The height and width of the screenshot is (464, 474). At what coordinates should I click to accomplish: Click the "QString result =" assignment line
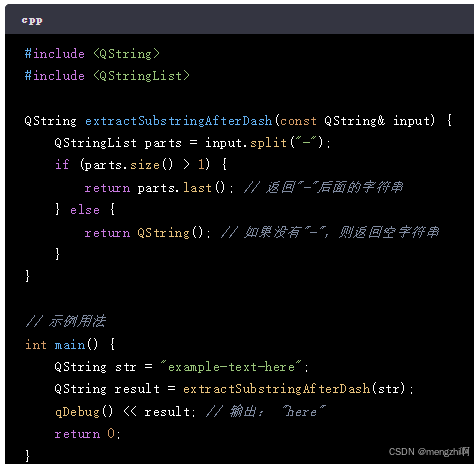pos(234,389)
